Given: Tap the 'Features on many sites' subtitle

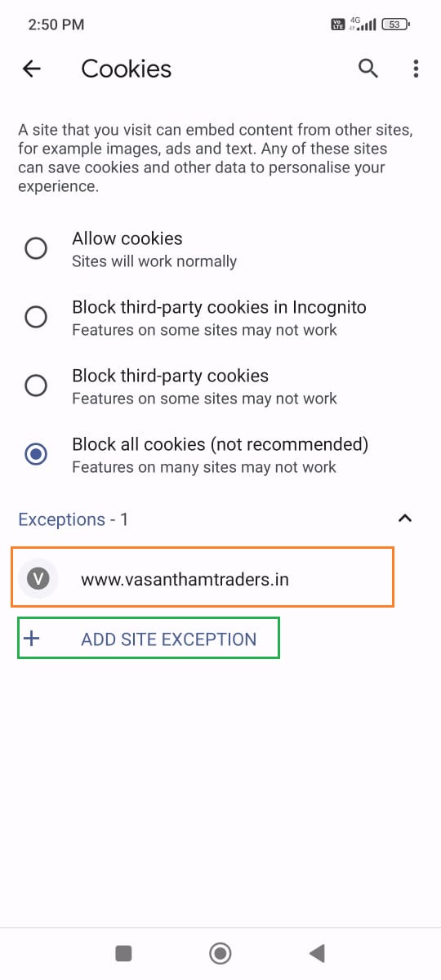Looking at the screenshot, I should point(204,467).
